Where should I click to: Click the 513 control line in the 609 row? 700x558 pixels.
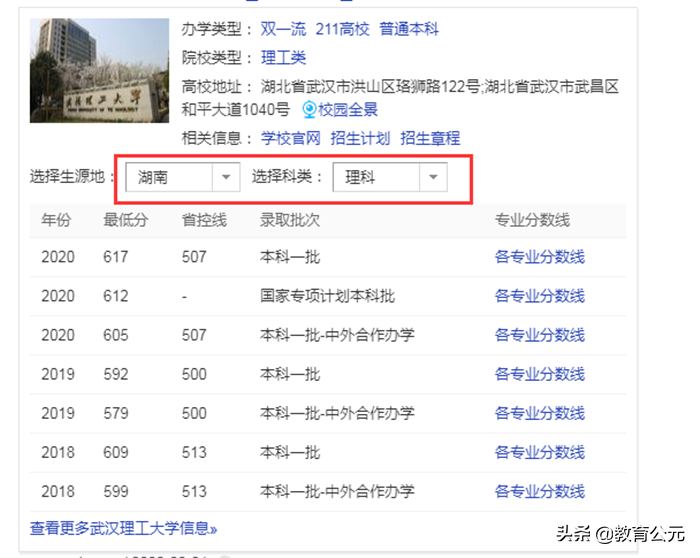click(x=194, y=453)
